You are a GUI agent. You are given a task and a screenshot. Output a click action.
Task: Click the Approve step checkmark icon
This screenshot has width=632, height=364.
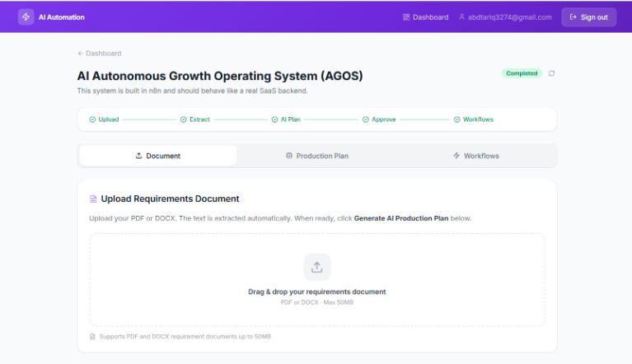366,119
